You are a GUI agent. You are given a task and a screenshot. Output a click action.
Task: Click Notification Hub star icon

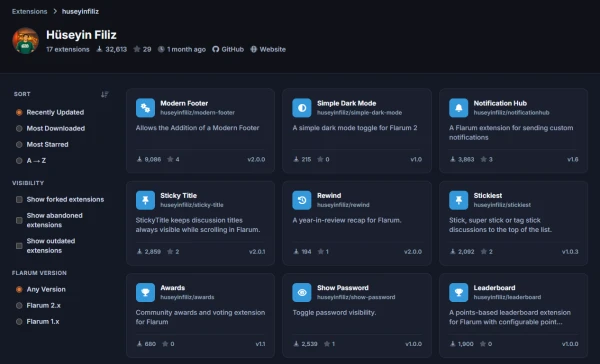(x=484, y=159)
